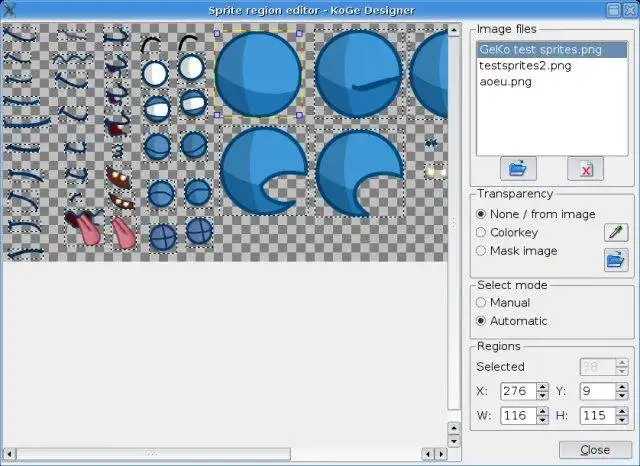Choose aoeu.png from the image list
Screen dimensions: 640x466
[552, 82]
